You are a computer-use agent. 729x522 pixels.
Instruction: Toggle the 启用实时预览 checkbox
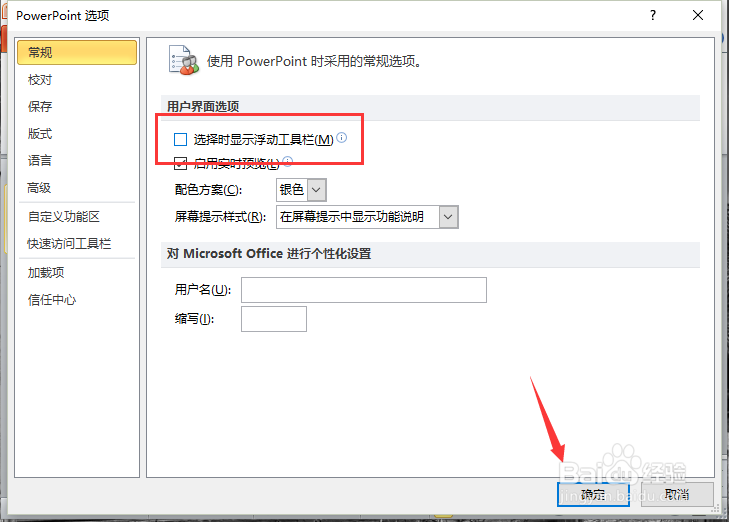[x=180, y=163]
